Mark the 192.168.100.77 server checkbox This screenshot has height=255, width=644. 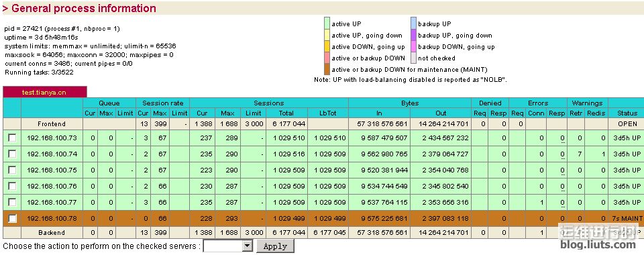coord(12,202)
